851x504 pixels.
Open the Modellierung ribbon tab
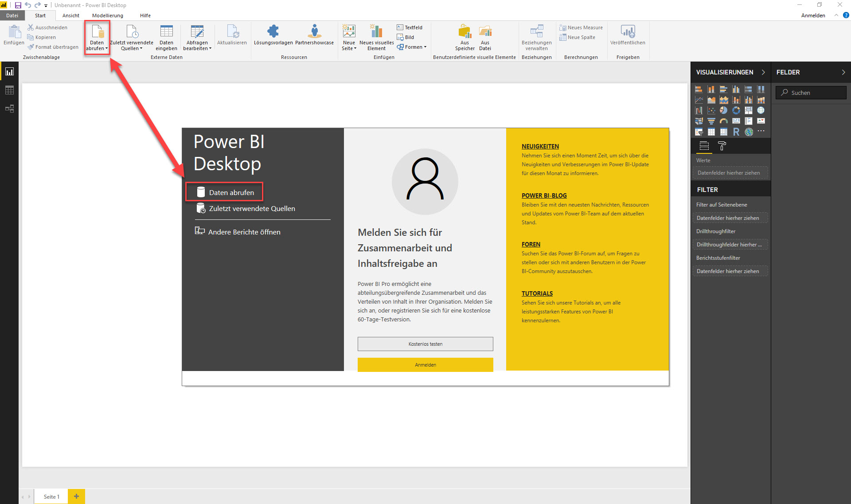(108, 16)
